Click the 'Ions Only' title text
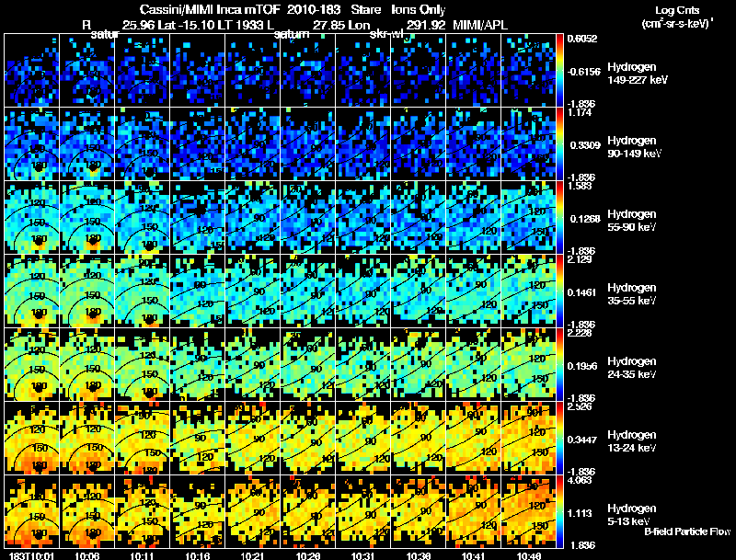The width and height of the screenshot is (736, 560). 419,9
